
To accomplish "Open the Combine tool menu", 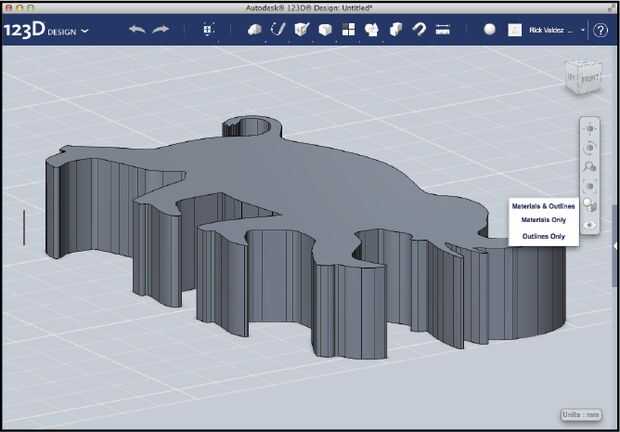I will [396, 29].
